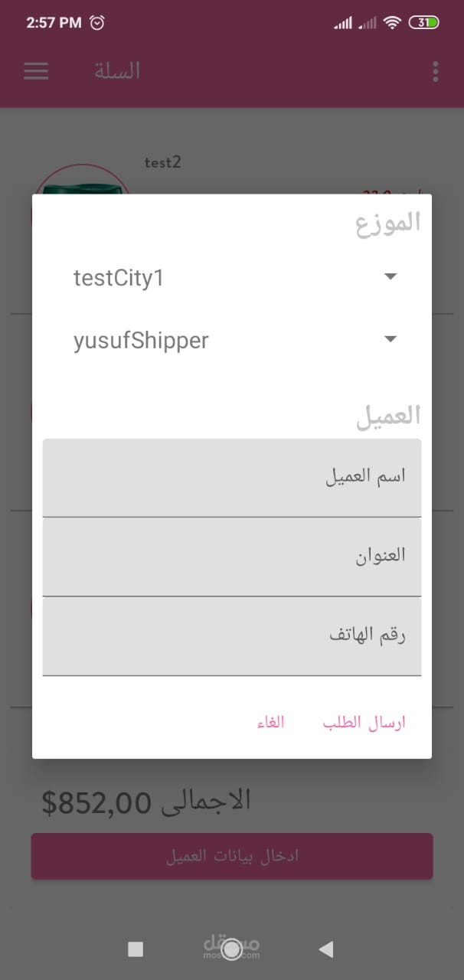Open recent apps with square button
Viewport: 464px width, 980px height.
coord(136,949)
